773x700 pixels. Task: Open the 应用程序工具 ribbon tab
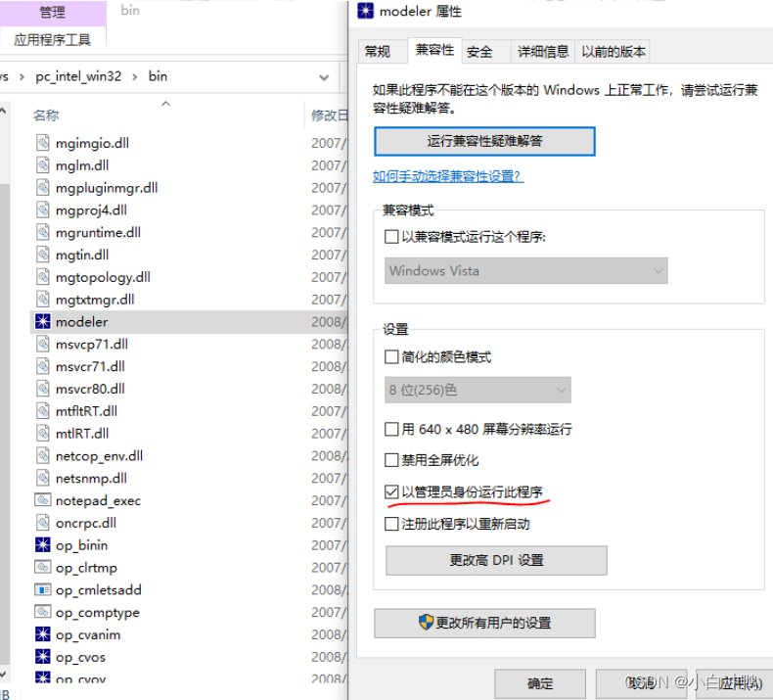click(52, 40)
